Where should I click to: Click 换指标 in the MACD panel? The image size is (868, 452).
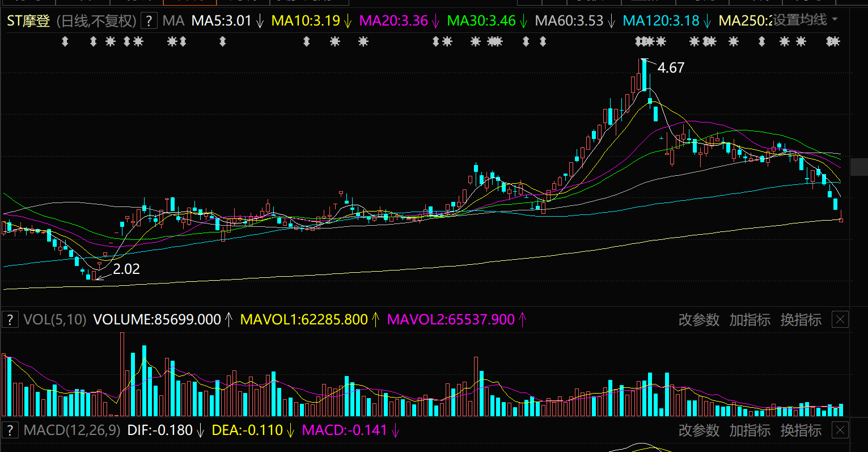pos(801,430)
